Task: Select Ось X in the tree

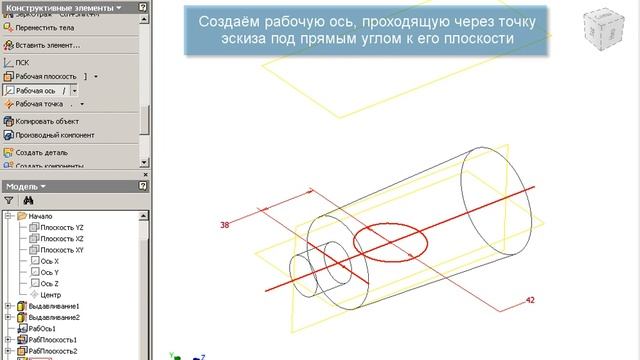Action: [x=45, y=261]
